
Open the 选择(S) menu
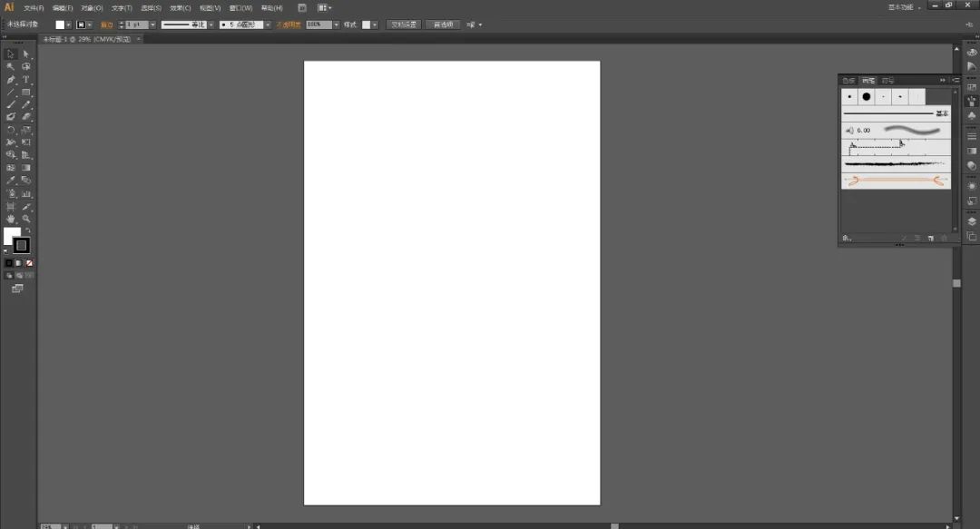[x=152, y=8]
